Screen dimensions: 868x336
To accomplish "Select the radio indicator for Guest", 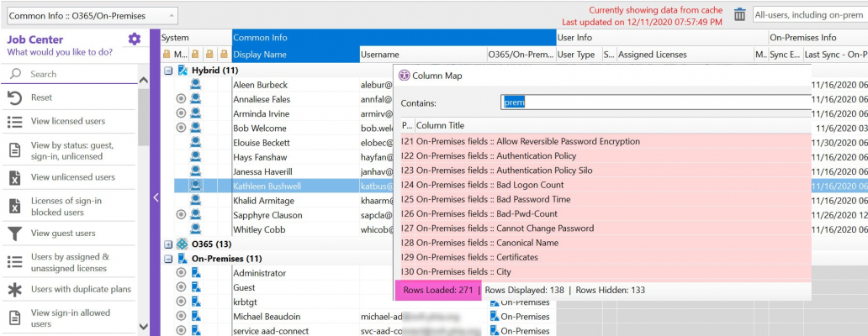I will click(181, 286).
